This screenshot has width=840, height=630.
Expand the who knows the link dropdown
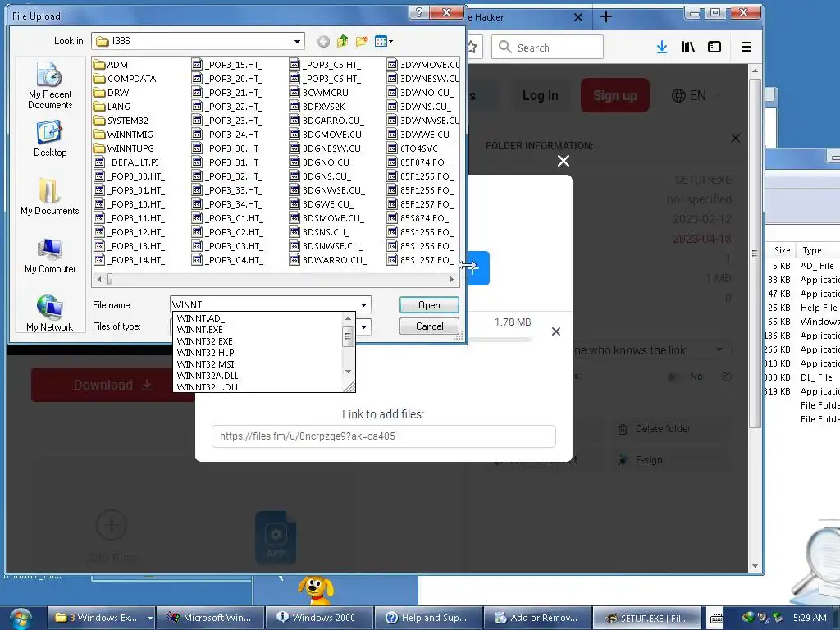(x=719, y=349)
